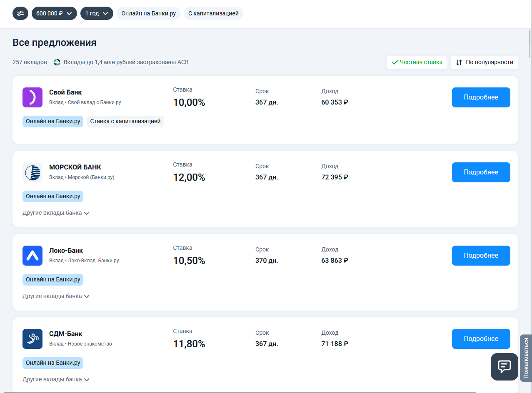Screen dimensions: 532x393
Task: Click the МОРСКОЙ БАНК logo
Action: (32, 172)
